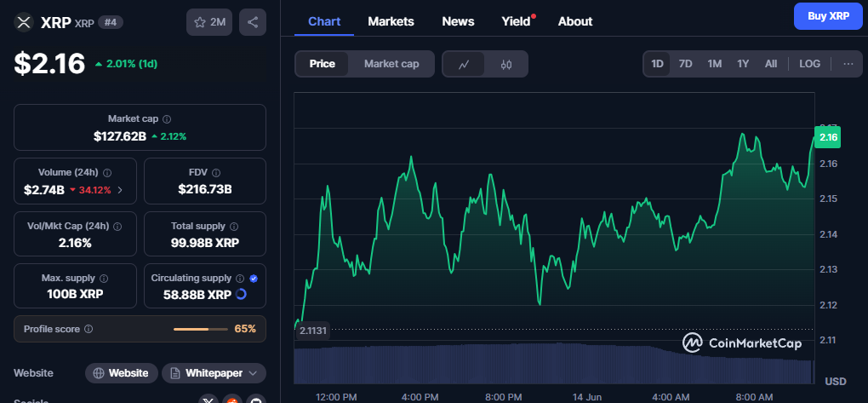Open the News tab
The width and height of the screenshot is (868, 403).
tap(458, 21)
